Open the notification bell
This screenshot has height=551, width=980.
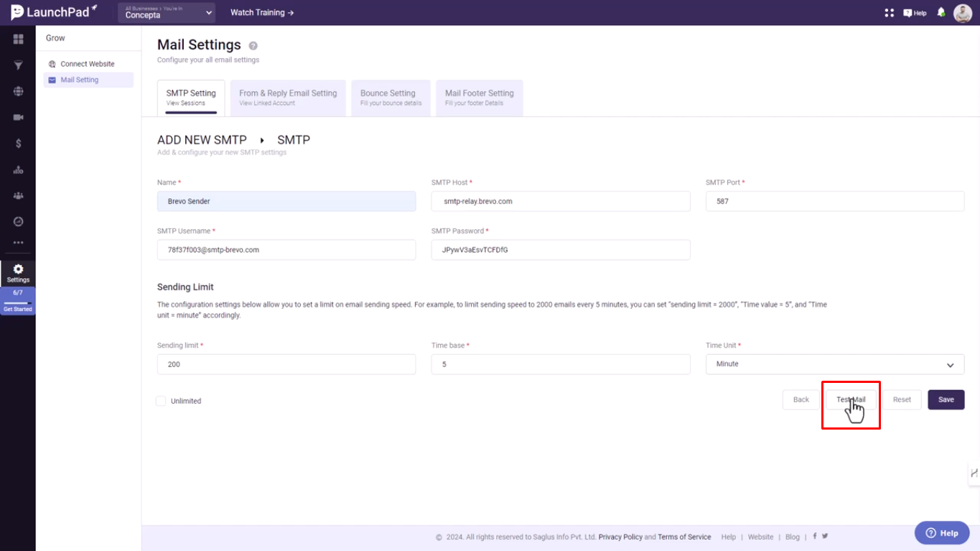[941, 13]
